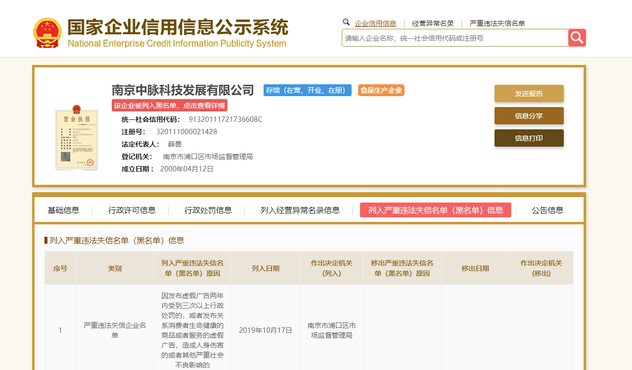Click the red search magnifier button
632x370 pixels.
click(x=577, y=38)
